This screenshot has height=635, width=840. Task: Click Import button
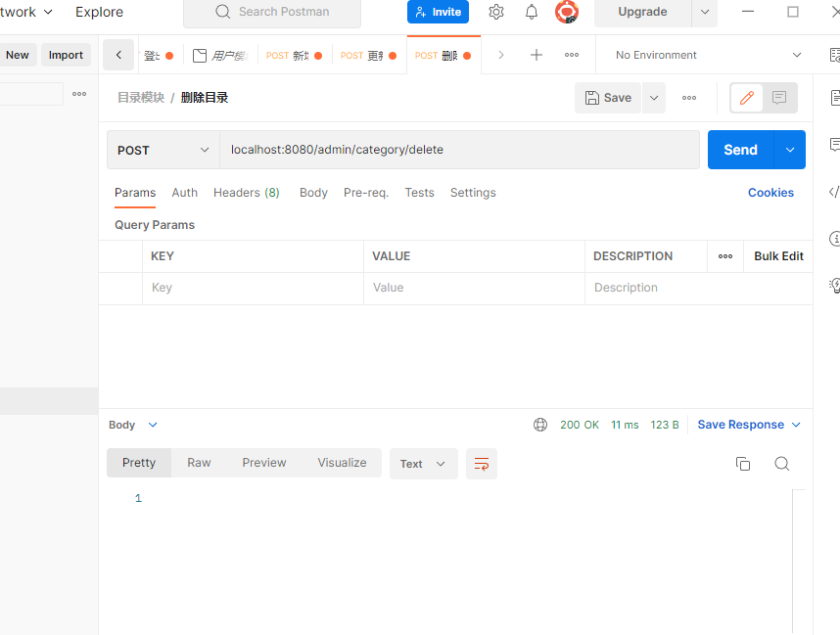pyautogui.click(x=66, y=55)
